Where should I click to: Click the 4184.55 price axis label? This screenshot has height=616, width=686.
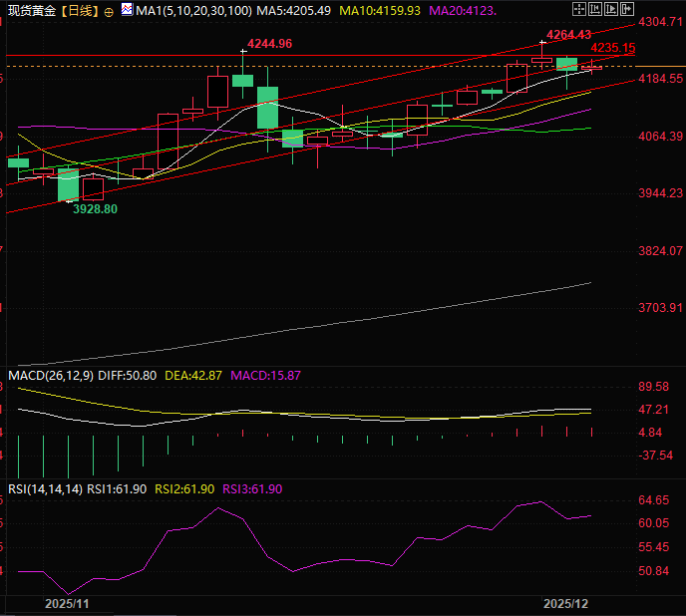[x=660, y=79]
